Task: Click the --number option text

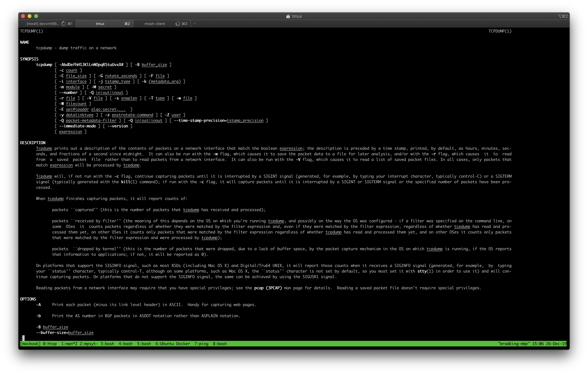Action: (x=68, y=93)
